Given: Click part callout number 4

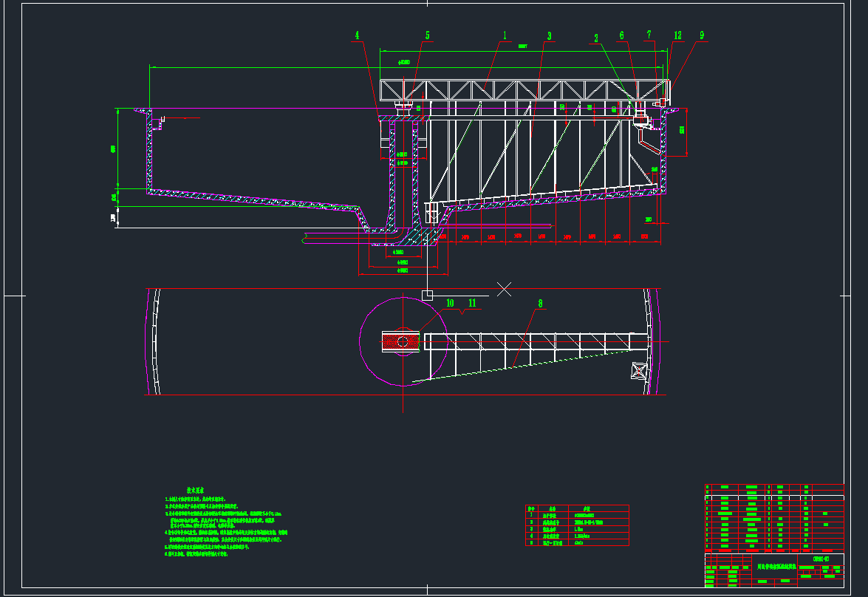Looking at the screenshot, I should click(358, 35).
